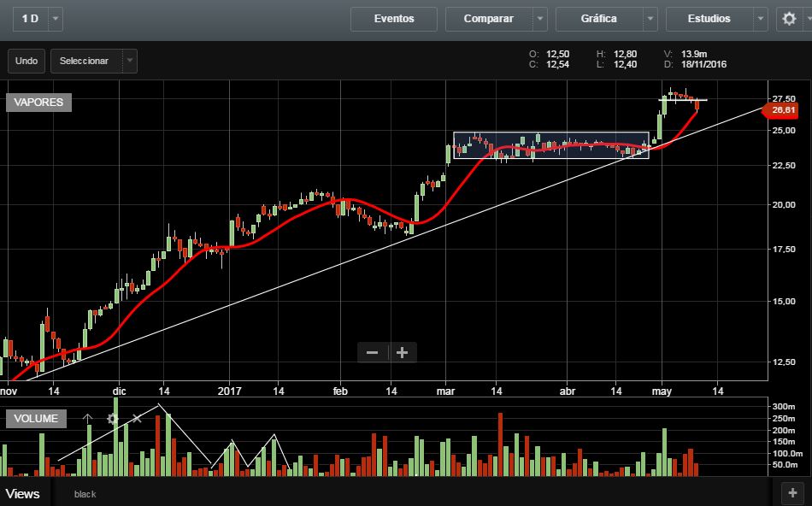Open the Estudios menu

709,19
